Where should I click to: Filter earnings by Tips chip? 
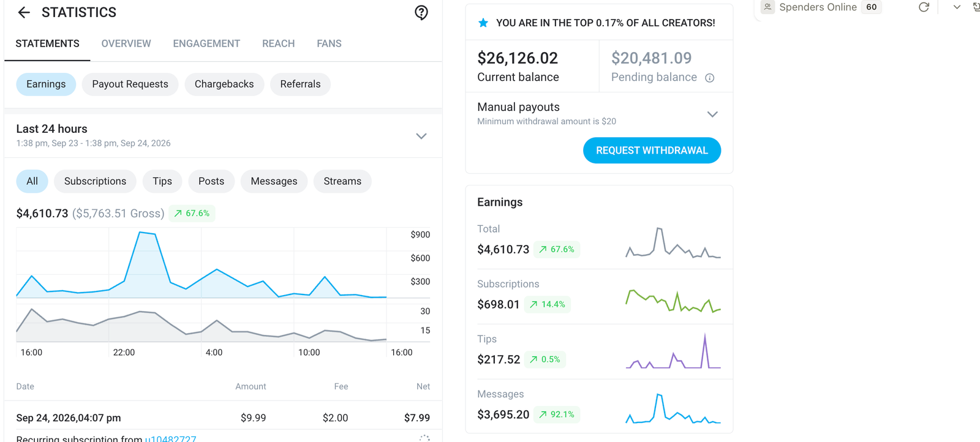coord(162,181)
